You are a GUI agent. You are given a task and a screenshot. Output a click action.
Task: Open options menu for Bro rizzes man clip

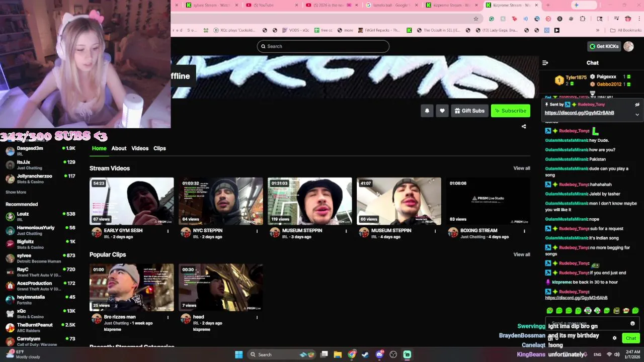168,317
